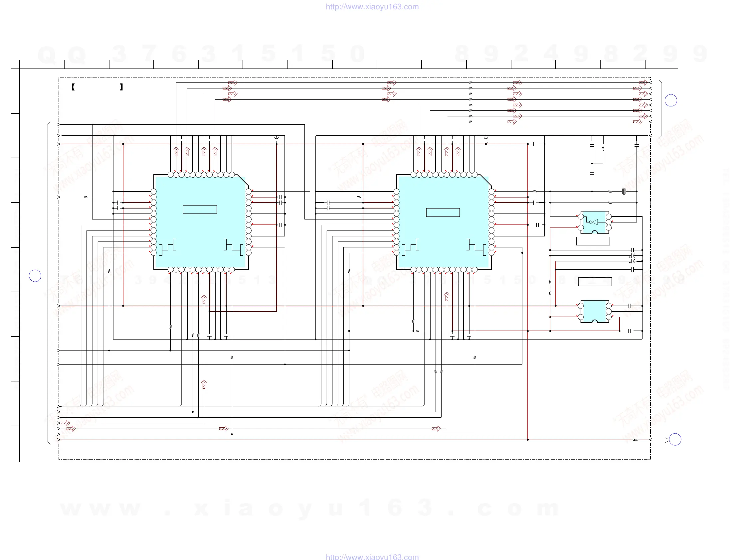Click the empty bracketed title area at top left
The height and width of the screenshot is (560, 745).
97,87
